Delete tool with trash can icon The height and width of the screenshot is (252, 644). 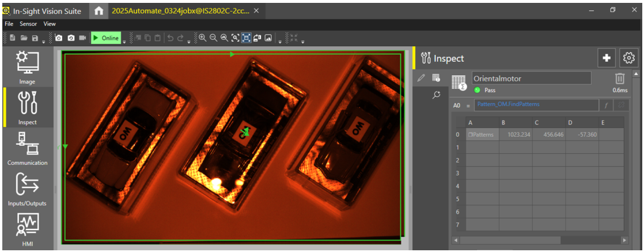pos(620,78)
